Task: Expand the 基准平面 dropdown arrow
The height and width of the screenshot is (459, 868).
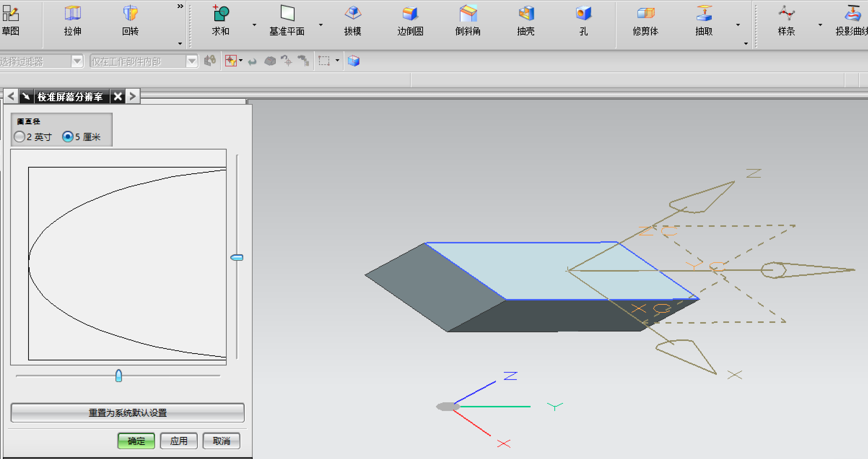Action: click(320, 25)
